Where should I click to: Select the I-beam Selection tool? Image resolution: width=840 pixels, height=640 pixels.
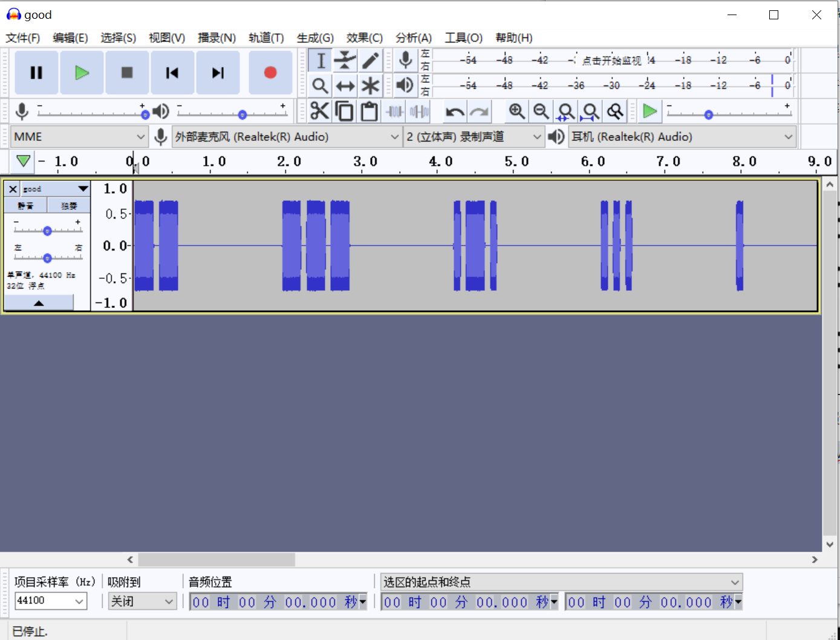321,60
